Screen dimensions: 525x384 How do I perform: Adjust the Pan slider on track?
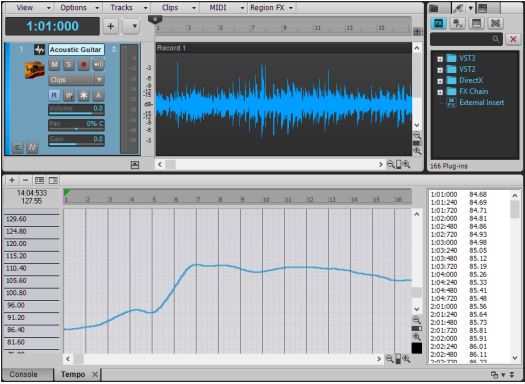(76, 125)
